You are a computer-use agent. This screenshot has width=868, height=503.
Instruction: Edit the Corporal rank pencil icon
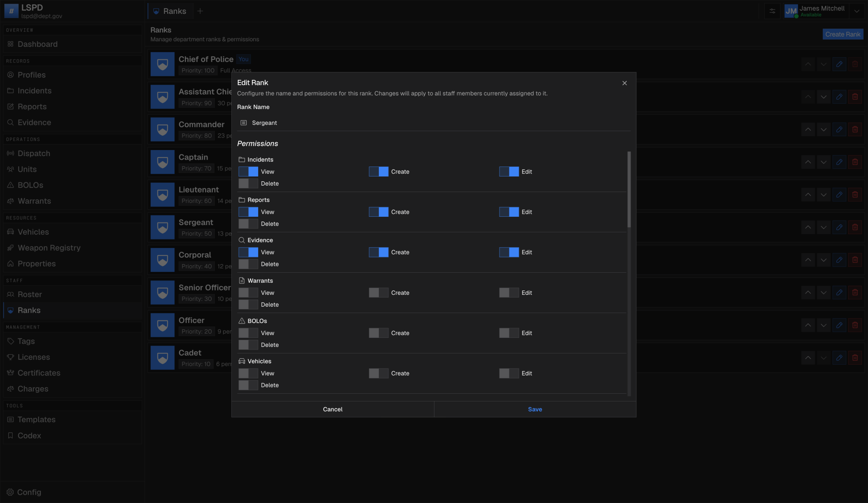[839, 260]
